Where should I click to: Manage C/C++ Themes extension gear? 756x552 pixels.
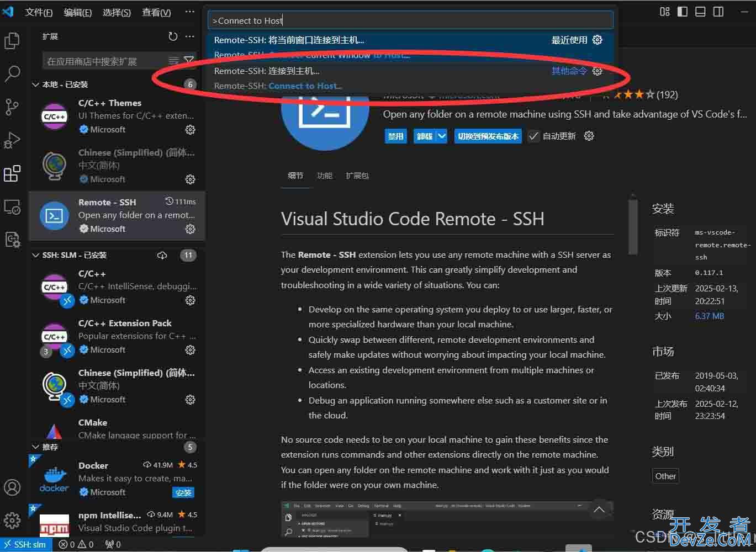[191, 130]
